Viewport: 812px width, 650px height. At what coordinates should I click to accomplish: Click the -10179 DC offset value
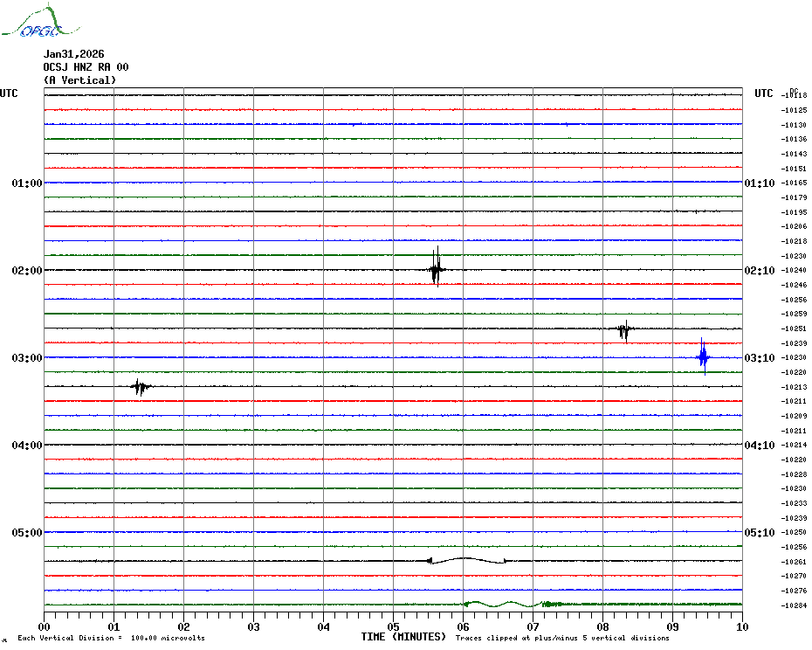[x=794, y=197]
